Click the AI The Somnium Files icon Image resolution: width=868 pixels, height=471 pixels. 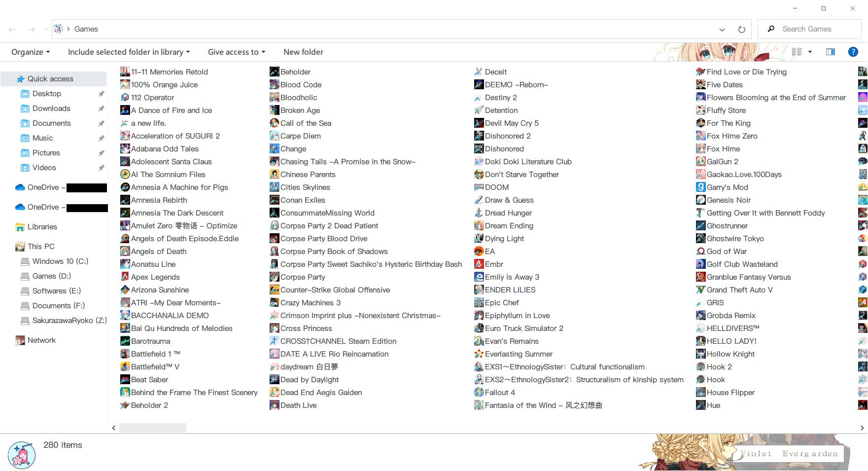[x=125, y=175]
